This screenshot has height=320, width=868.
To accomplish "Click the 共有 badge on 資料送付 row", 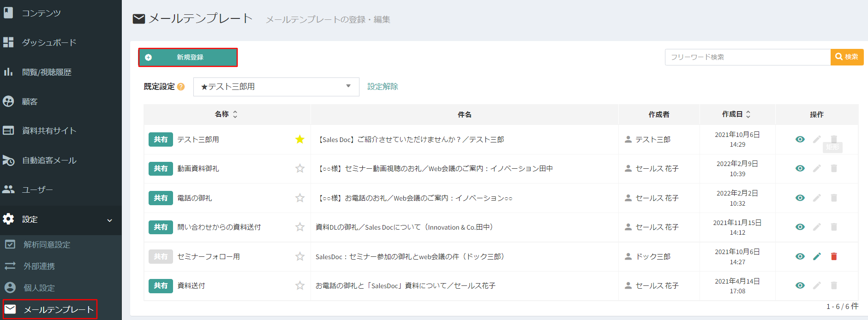I will 161,285.
